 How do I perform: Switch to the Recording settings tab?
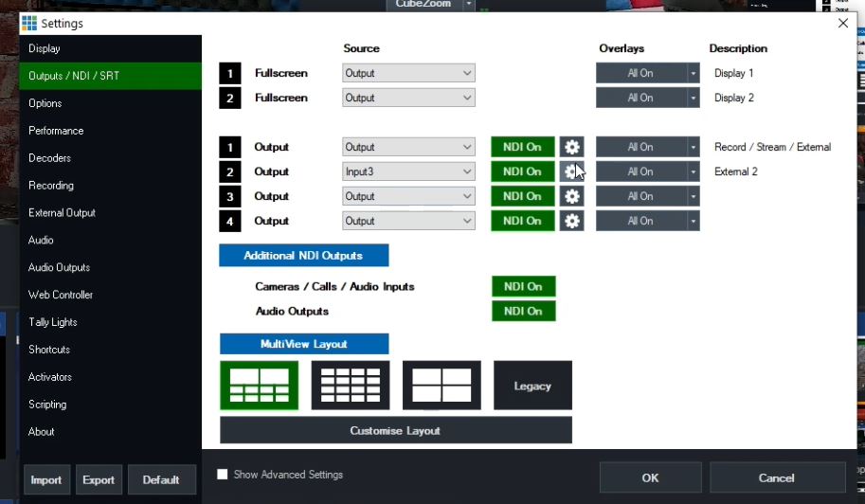51,186
